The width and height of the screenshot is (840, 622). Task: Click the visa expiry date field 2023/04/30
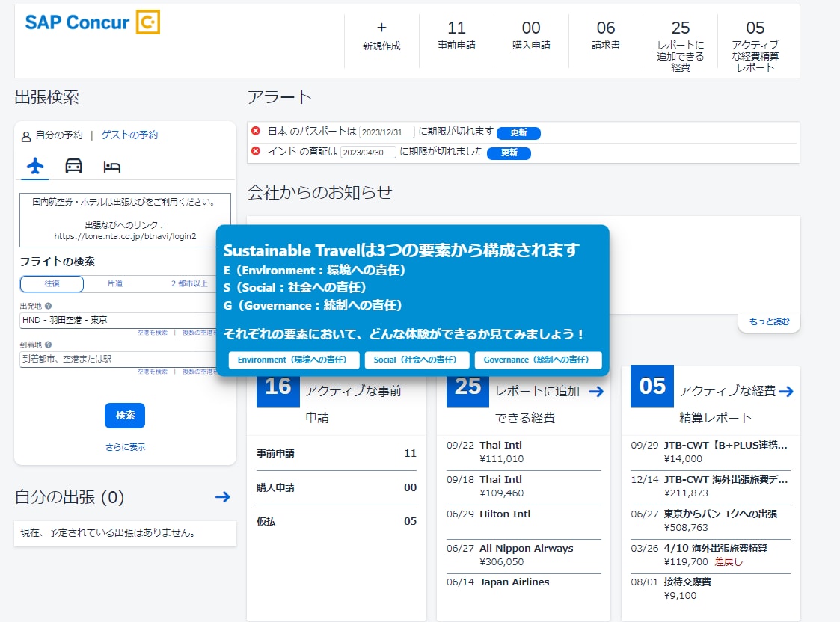point(369,153)
